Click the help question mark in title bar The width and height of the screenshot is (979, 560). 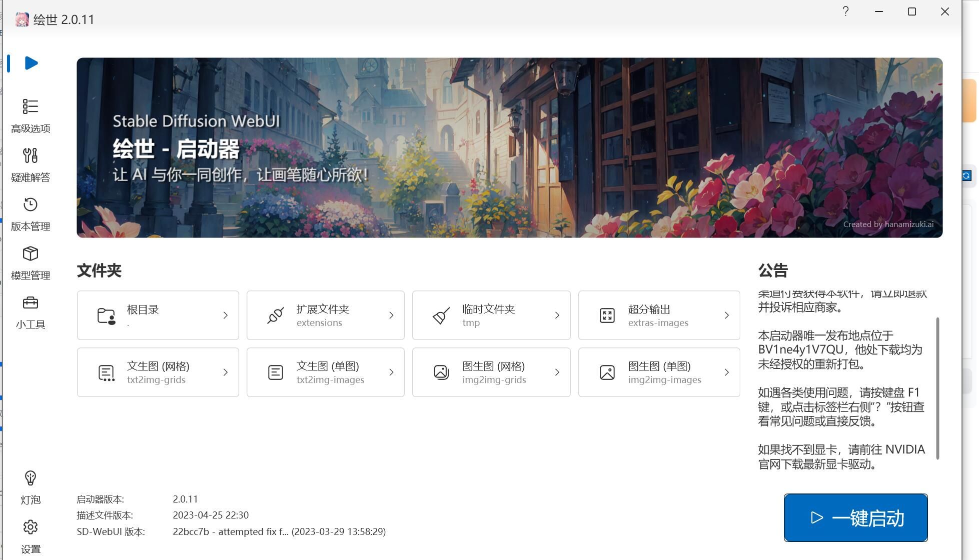845,11
